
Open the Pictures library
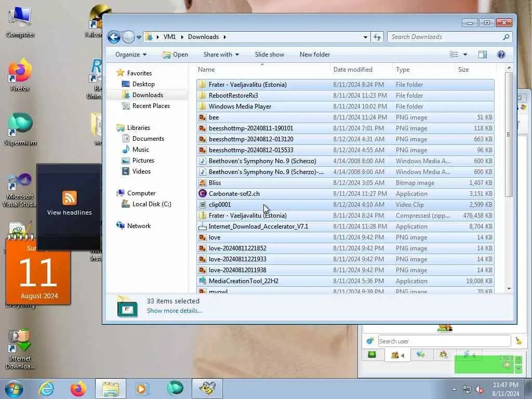pos(143,160)
